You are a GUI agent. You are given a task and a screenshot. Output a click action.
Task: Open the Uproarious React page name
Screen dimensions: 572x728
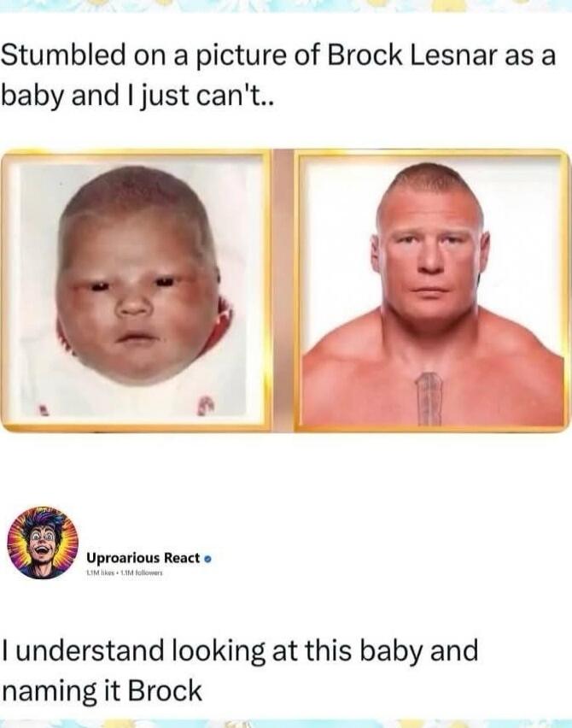coord(143,558)
